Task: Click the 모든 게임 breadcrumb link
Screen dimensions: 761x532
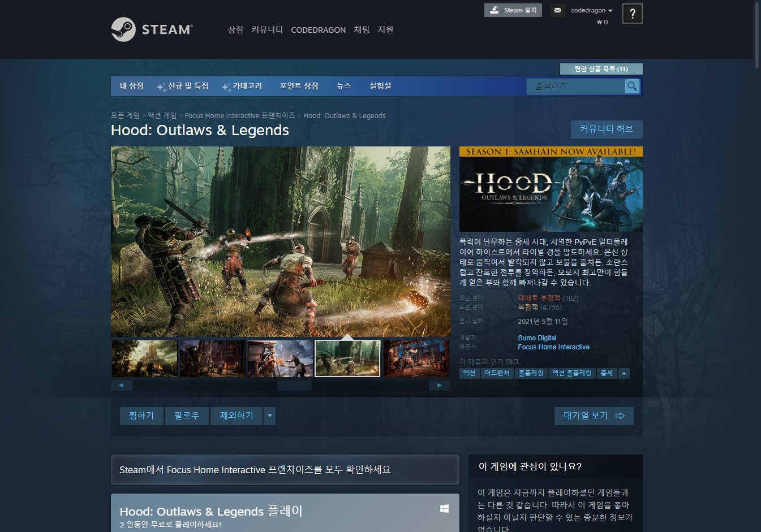Action: click(125, 115)
